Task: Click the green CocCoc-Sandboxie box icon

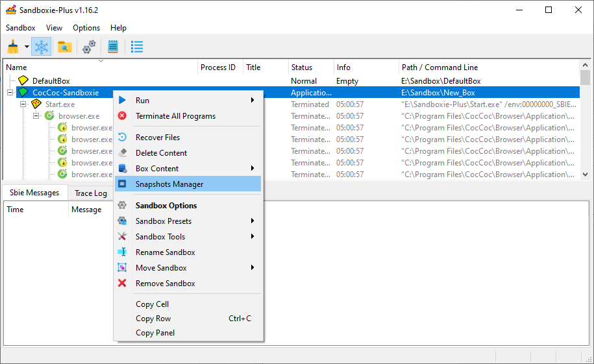Action: (x=23, y=92)
